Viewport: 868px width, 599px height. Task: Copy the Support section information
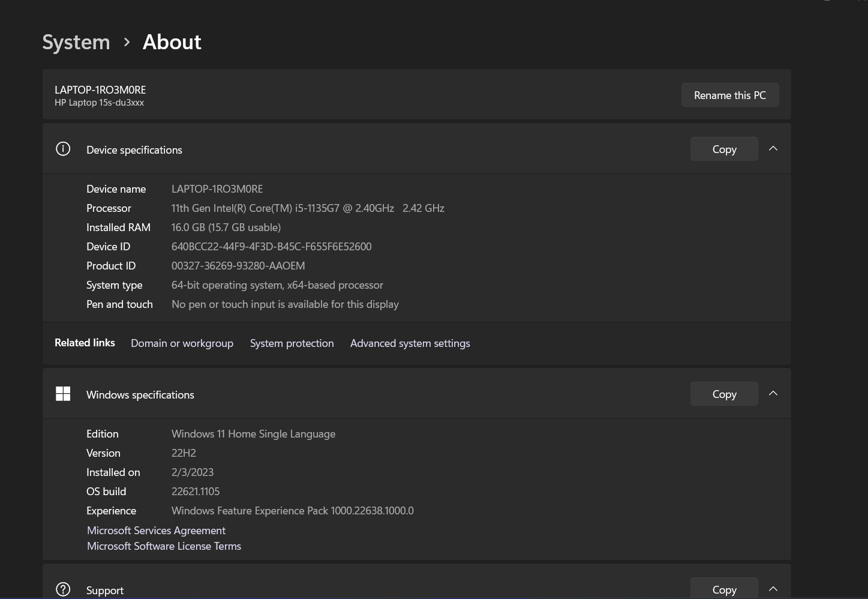point(723,589)
